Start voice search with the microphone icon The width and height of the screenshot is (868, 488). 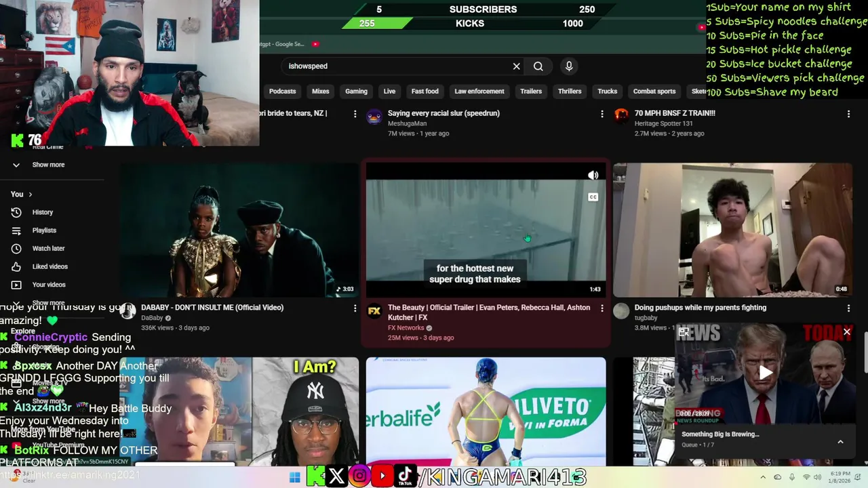569,66
